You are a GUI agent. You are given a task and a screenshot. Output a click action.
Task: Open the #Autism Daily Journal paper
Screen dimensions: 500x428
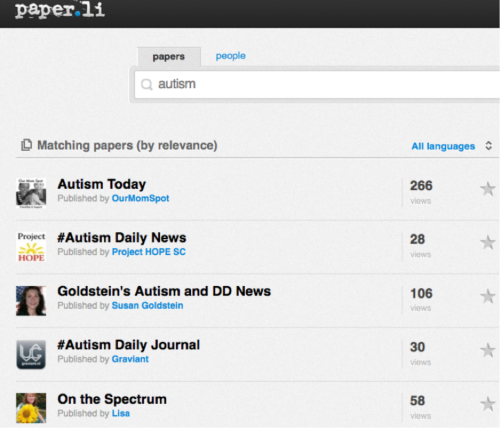tap(128, 345)
